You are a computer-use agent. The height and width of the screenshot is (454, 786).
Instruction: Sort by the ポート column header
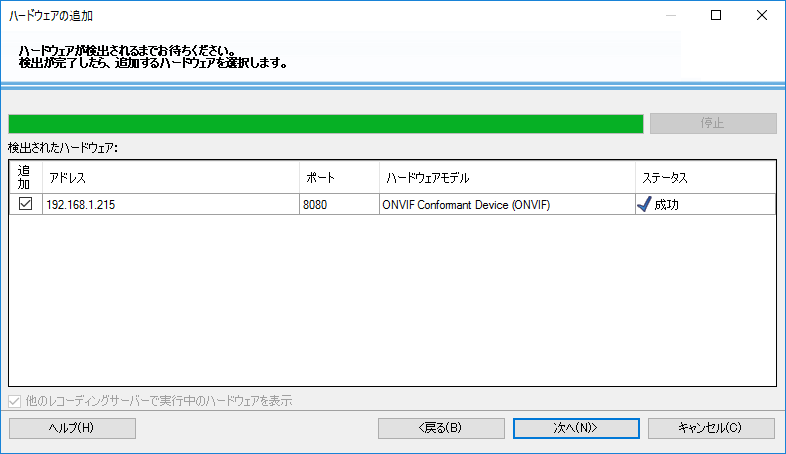point(339,177)
